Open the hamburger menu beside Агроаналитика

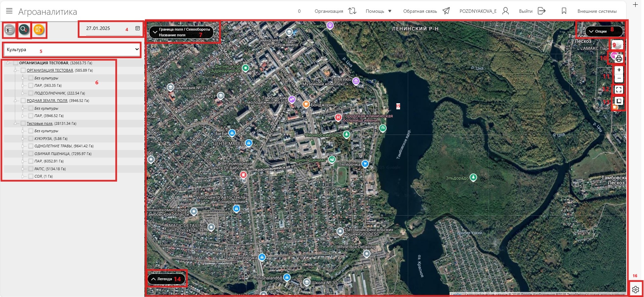coord(9,11)
